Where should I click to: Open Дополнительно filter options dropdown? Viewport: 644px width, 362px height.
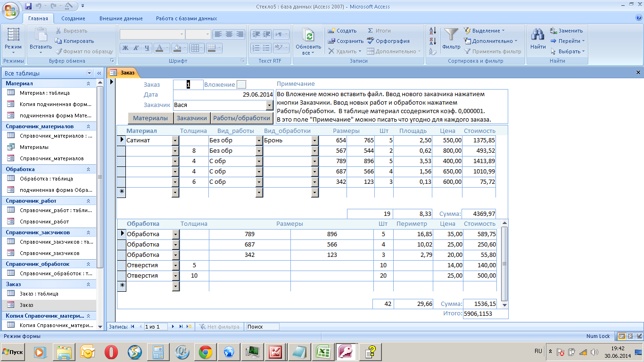pyautogui.click(x=491, y=41)
